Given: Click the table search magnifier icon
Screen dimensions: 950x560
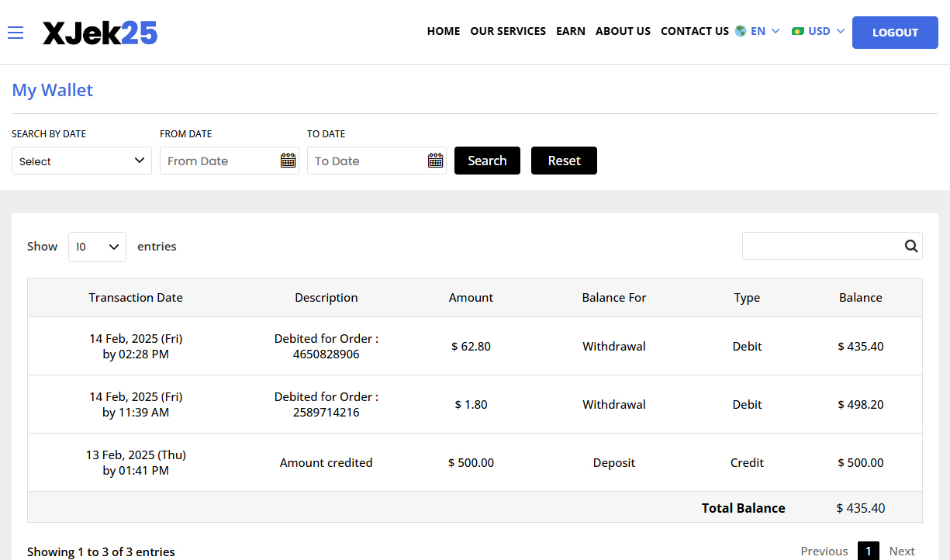Looking at the screenshot, I should point(910,246).
